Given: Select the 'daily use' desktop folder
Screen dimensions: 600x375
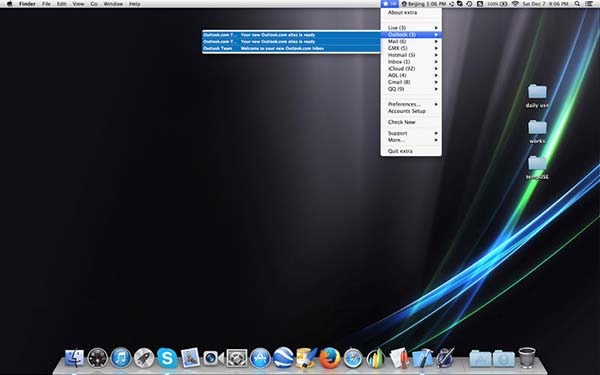Looking at the screenshot, I should click(x=537, y=96).
